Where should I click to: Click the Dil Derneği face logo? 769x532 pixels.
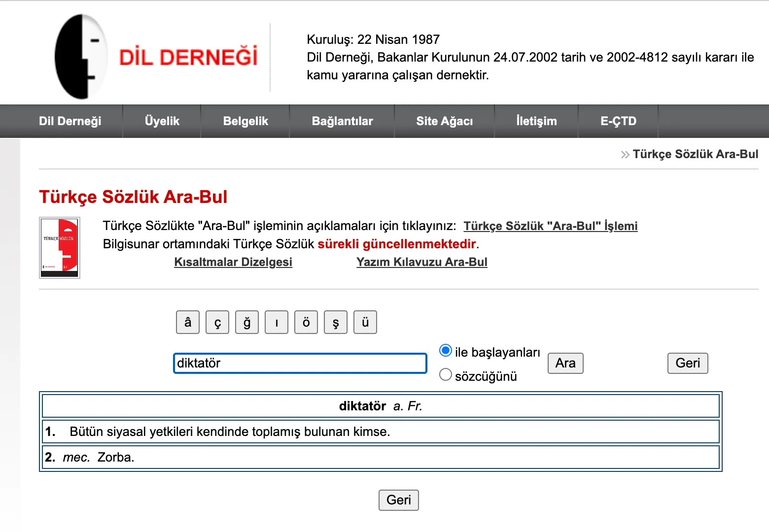point(81,56)
